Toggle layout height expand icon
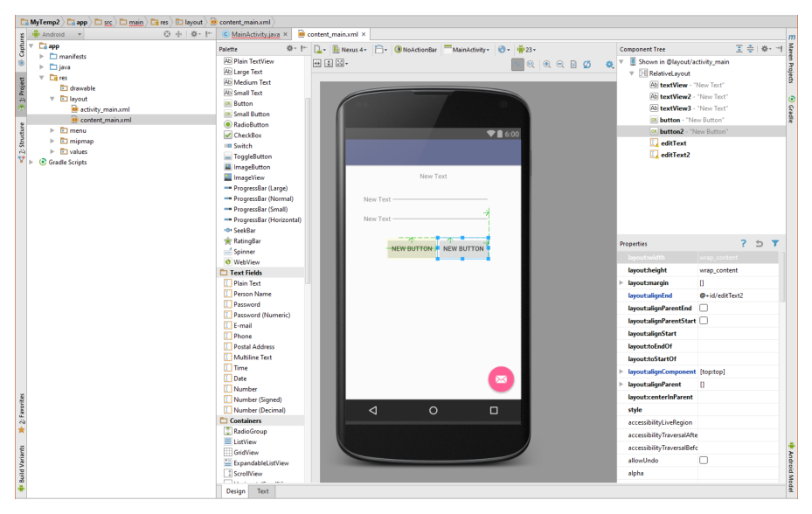Image resolution: width=812 pixels, height=514 pixels. pos(329,63)
